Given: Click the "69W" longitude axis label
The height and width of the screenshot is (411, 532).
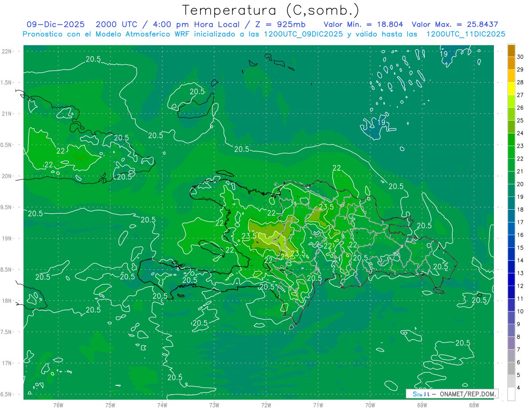Looking at the screenshot, I should coord(422,405).
